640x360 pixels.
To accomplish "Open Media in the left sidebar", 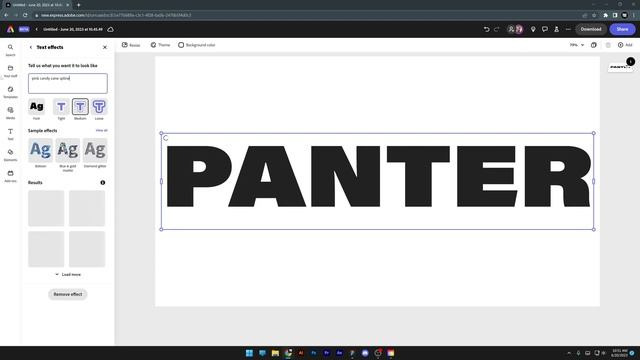I will [x=10, y=113].
